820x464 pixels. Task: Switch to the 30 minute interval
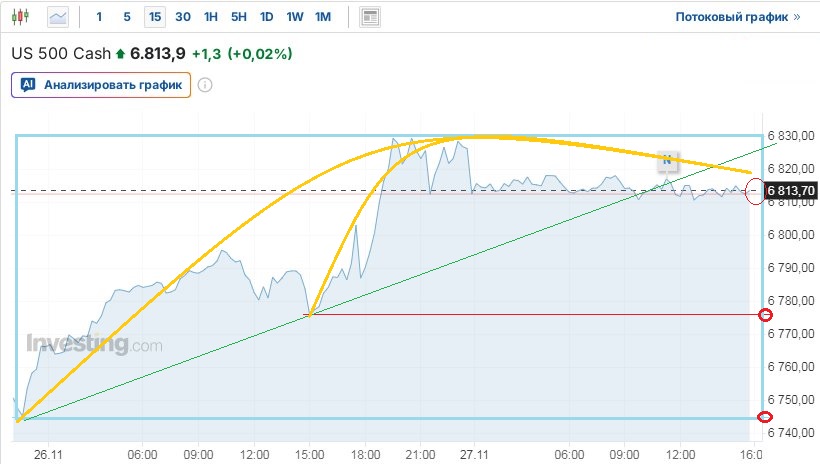(x=183, y=17)
